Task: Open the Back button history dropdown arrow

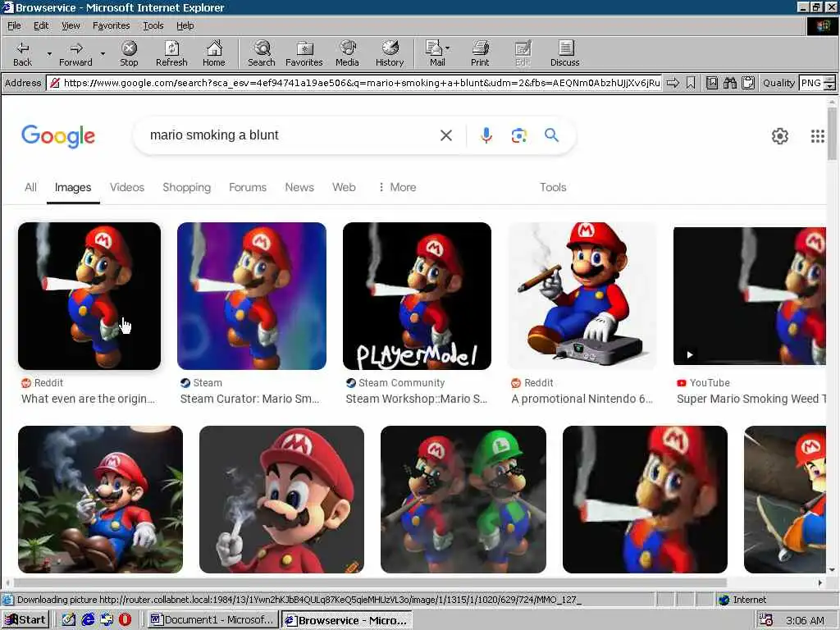Action: (49, 54)
